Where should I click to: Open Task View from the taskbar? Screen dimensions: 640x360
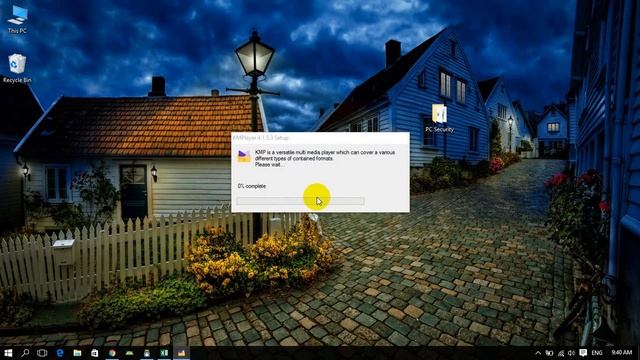(42, 353)
